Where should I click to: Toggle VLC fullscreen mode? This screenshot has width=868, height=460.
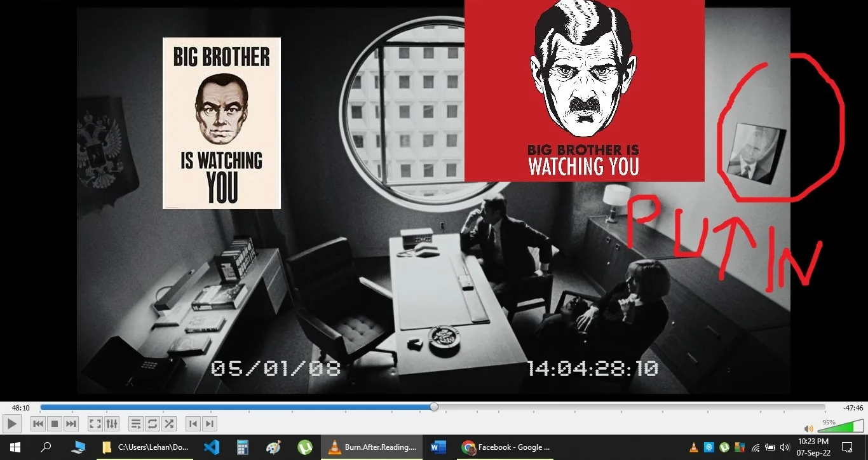95,424
